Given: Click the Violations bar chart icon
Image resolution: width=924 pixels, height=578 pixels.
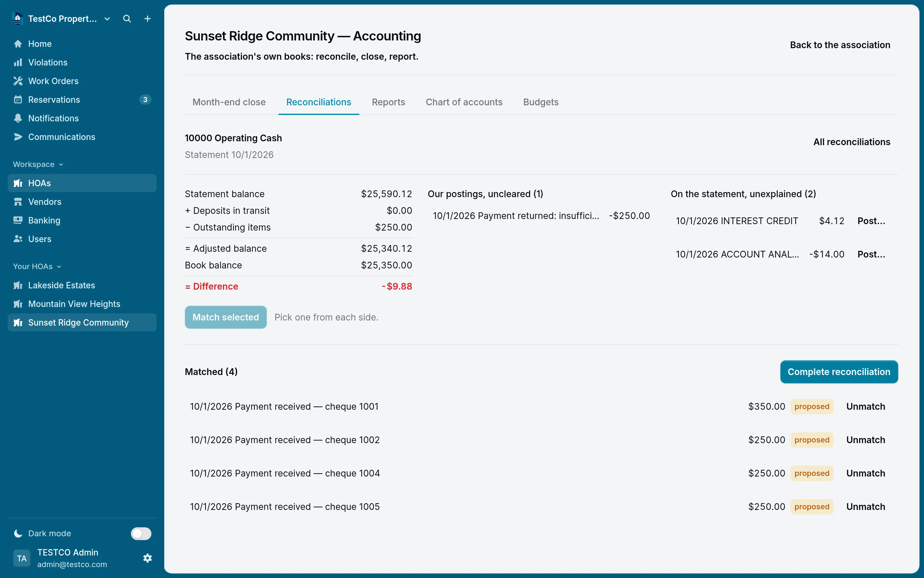Looking at the screenshot, I should click(x=18, y=62).
